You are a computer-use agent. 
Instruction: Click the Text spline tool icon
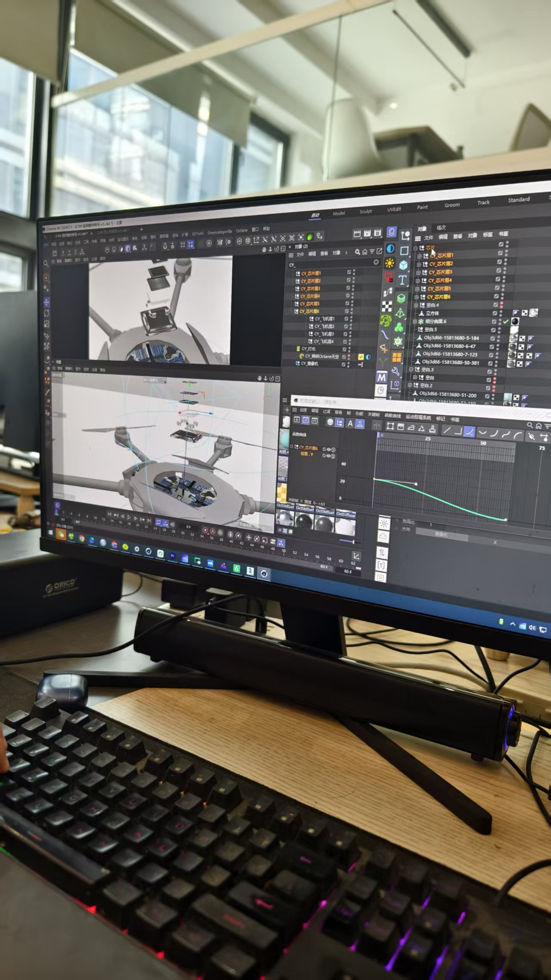point(402,280)
